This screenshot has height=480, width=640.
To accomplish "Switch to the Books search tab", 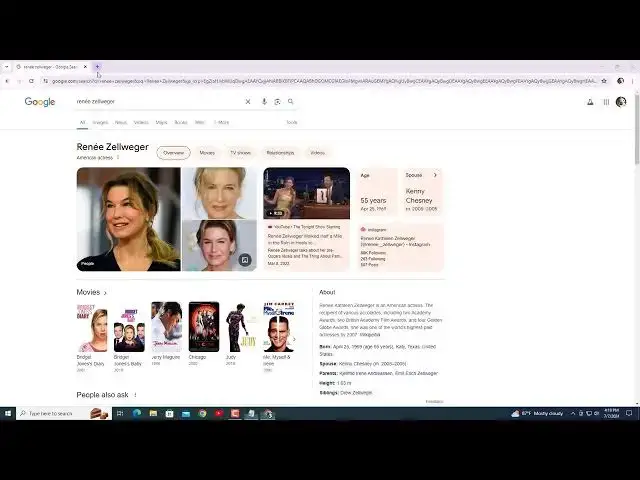I will click(181, 122).
